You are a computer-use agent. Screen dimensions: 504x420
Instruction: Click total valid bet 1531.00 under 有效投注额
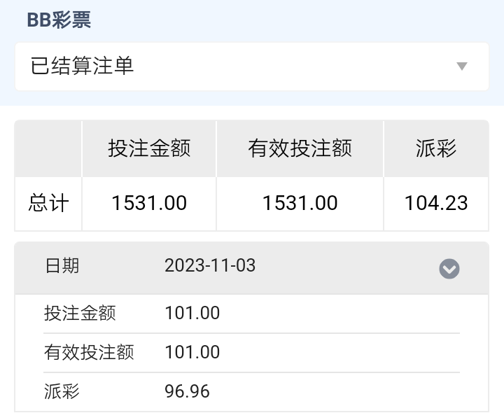(300, 204)
